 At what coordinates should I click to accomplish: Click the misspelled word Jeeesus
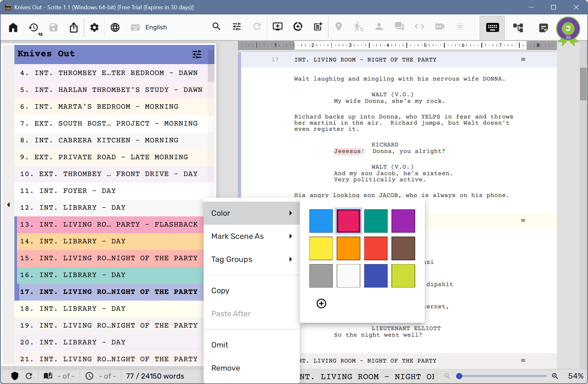[x=347, y=151]
